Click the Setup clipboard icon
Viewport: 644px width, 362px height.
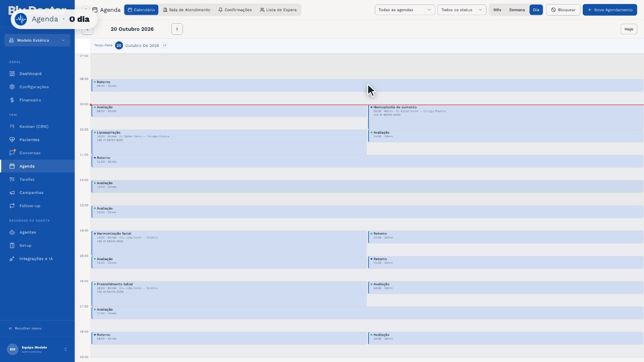click(12, 245)
